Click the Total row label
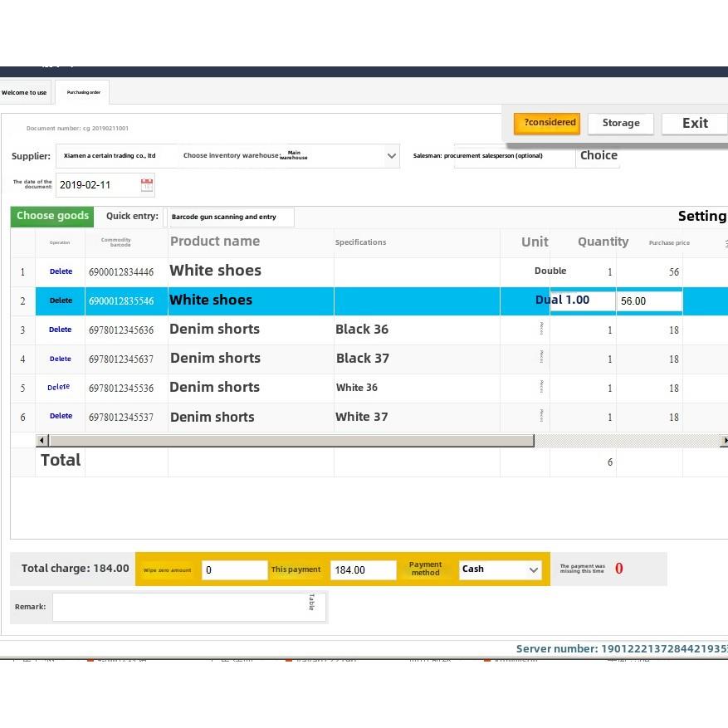This screenshot has width=728, height=728. click(x=61, y=460)
